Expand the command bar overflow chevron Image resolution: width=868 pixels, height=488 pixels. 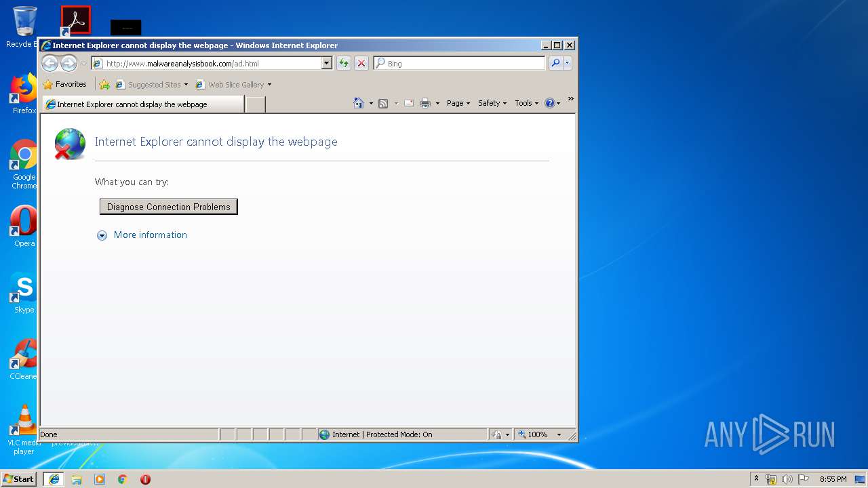point(570,99)
